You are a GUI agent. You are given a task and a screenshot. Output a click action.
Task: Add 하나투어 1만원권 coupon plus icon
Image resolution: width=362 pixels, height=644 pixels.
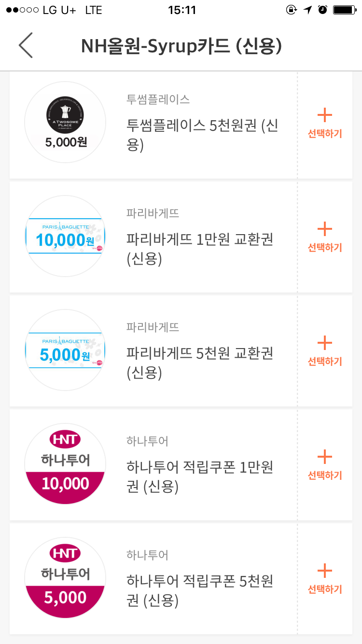tap(325, 457)
